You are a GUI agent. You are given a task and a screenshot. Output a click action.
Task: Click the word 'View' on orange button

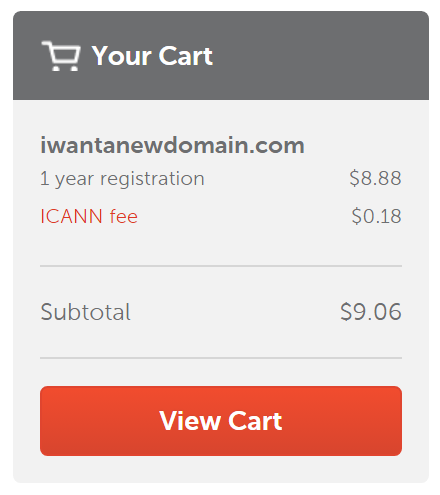[190, 421]
